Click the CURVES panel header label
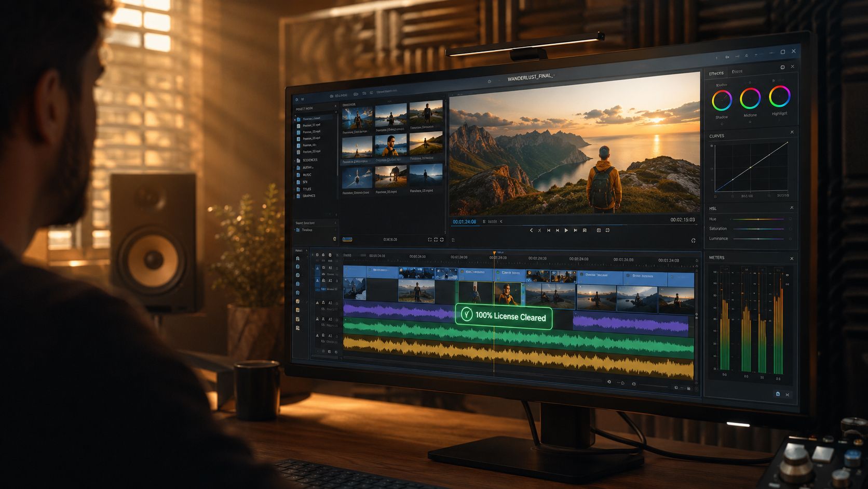This screenshot has width=868, height=489. (x=716, y=136)
